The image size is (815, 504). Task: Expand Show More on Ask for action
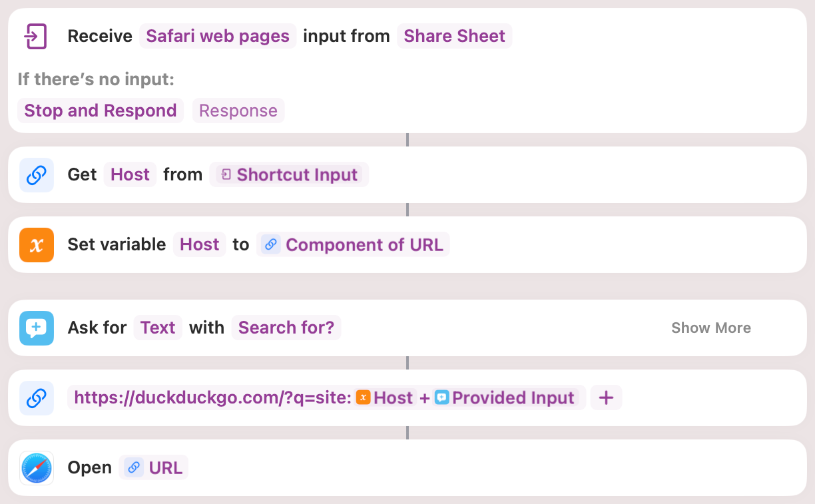[711, 328]
